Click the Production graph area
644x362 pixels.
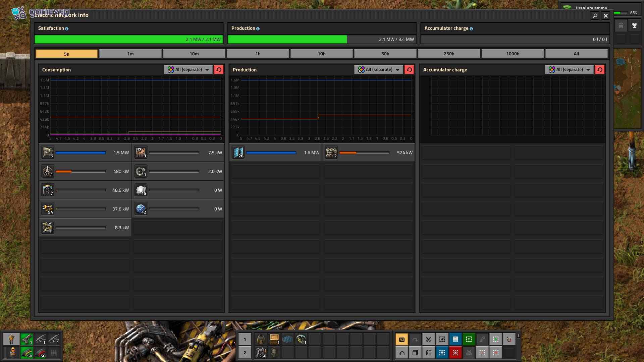[x=322, y=109]
